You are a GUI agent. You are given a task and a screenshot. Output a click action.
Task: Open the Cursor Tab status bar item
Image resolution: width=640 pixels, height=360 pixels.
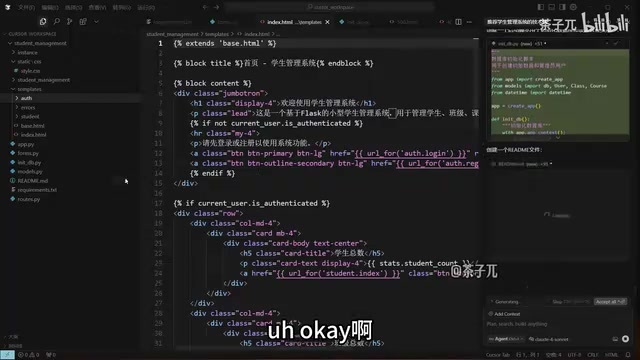pyautogui.click(x=498, y=355)
